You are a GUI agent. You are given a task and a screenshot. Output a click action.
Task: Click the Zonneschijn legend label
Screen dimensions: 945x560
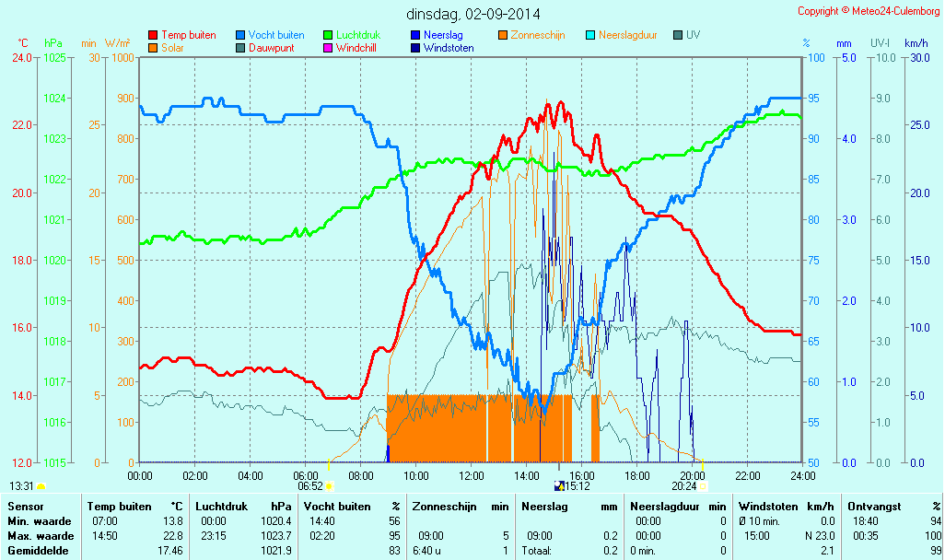click(539, 35)
